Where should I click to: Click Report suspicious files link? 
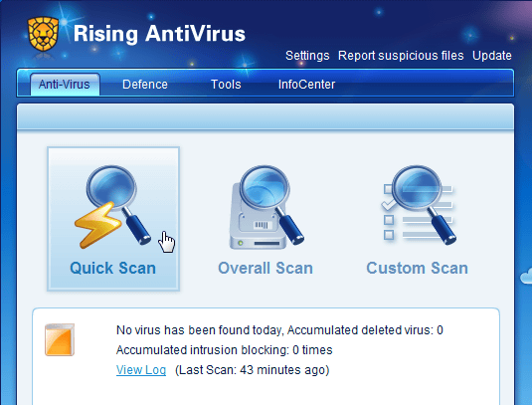[x=401, y=56]
